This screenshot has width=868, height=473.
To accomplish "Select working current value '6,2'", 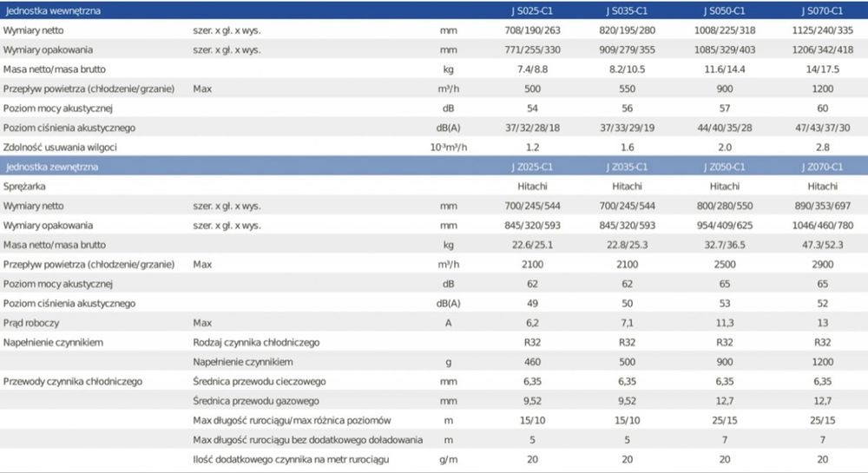I will [532, 323].
